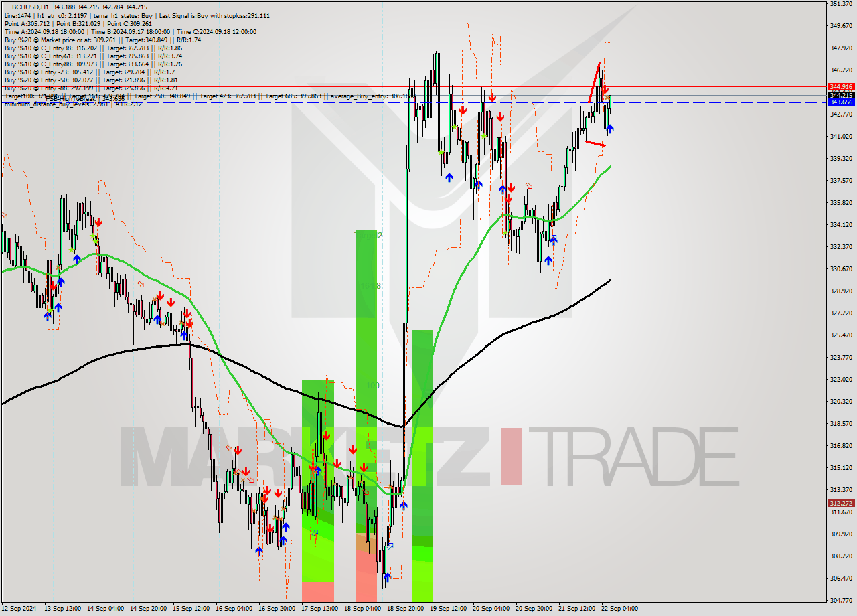Click the 306.470 price axis label
This screenshot has width=857, height=616.
tap(841, 579)
